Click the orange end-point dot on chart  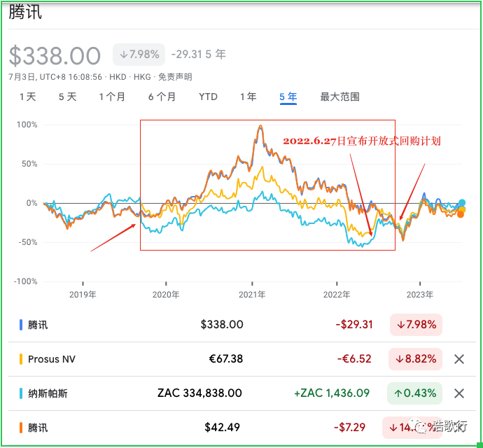point(461,214)
